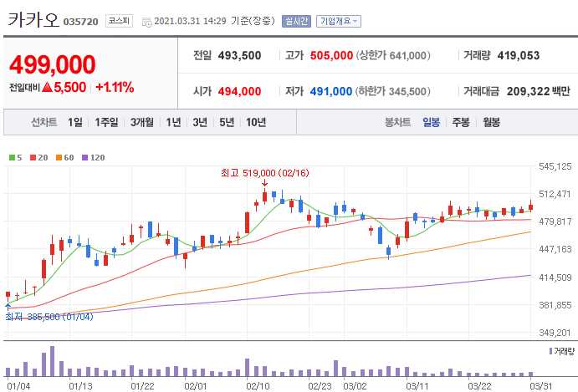This screenshot has height=392, width=578.
Task: Click the stock code 035720
Action: [x=81, y=22]
